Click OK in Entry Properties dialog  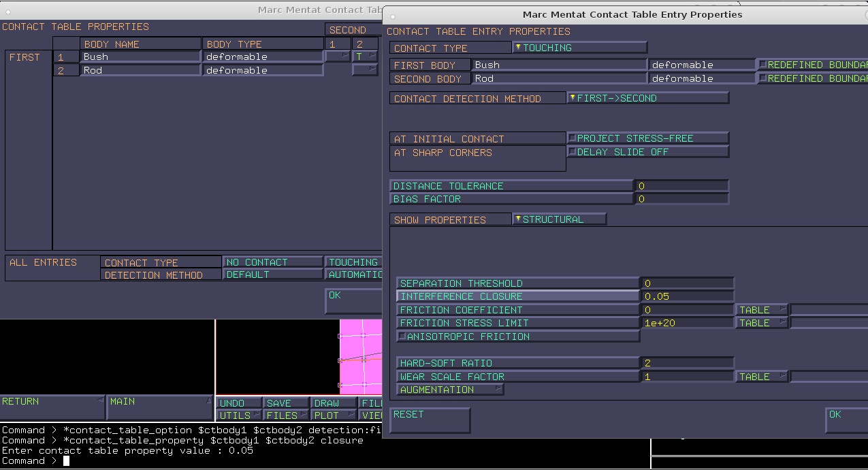click(x=846, y=420)
